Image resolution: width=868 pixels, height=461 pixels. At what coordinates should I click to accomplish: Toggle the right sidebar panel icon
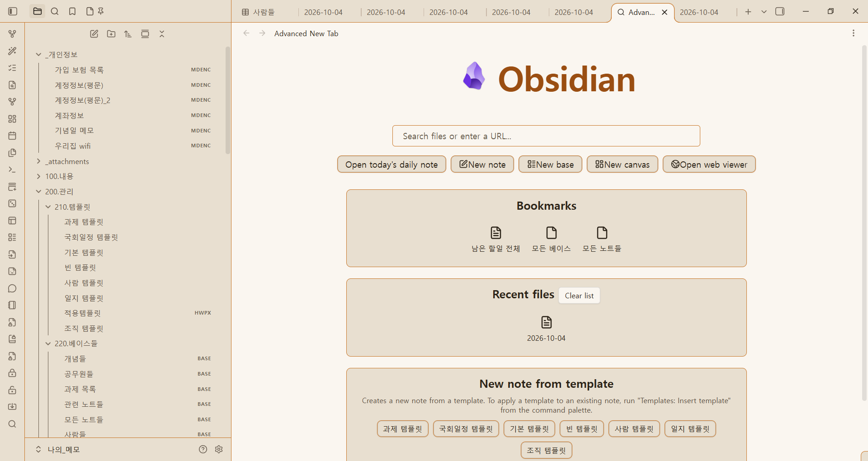pyautogui.click(x=780, y=11)
